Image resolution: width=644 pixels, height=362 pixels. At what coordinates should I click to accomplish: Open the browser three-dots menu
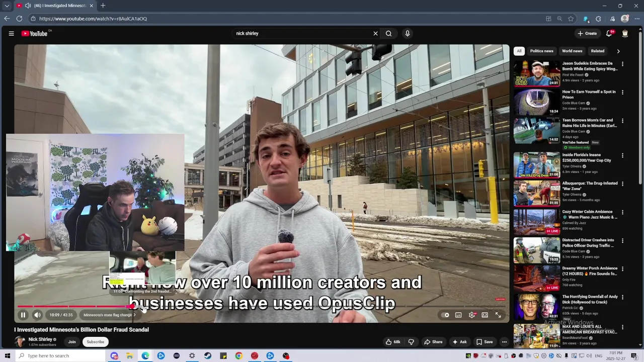[637, 19]
